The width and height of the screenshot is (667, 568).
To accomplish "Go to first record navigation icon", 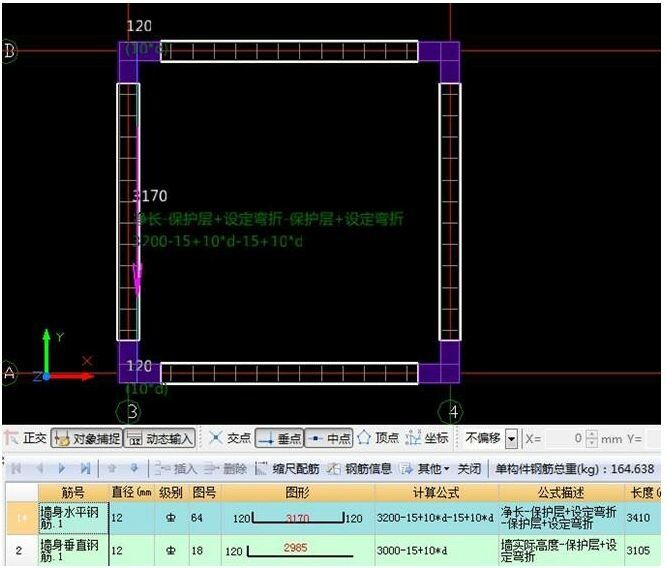I will pyautogui.click(x=17, y=468).
